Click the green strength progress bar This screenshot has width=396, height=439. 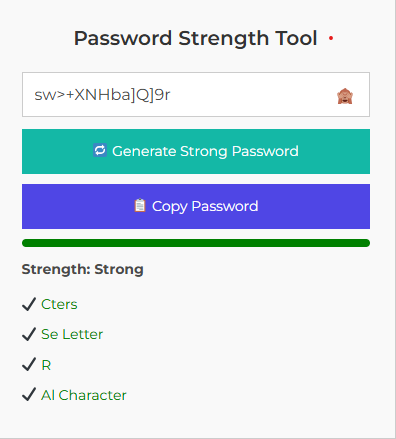coord(196,243)
